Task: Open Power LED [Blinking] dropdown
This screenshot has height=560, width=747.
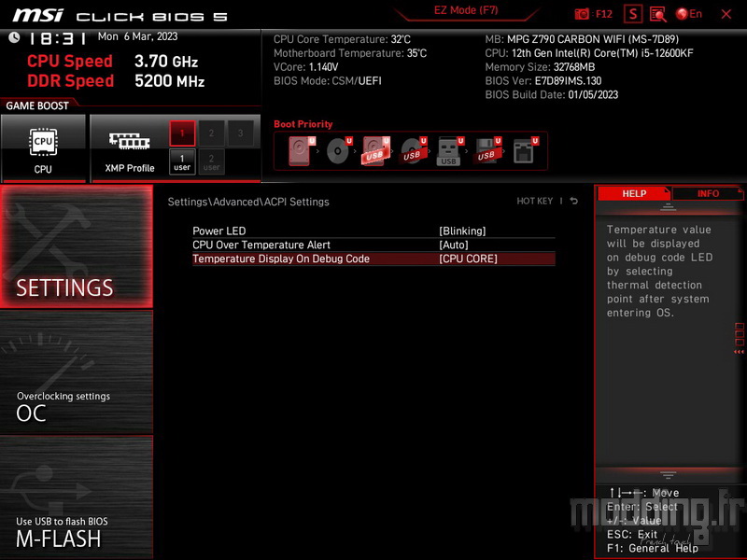Action: (462, 231)
